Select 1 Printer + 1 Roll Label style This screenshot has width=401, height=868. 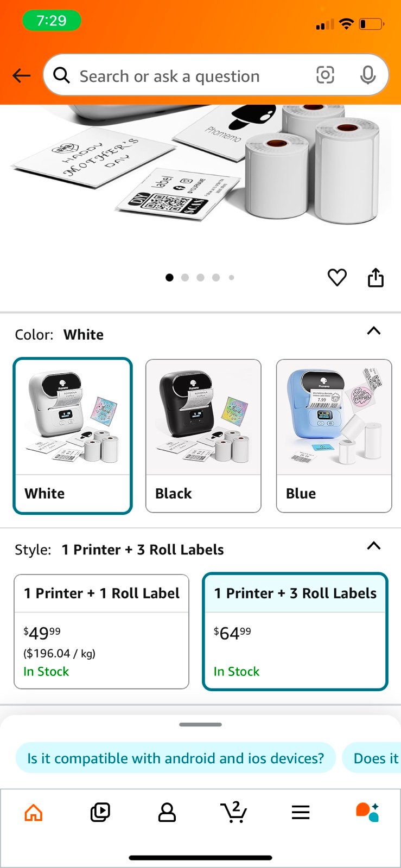click(101, 631)
